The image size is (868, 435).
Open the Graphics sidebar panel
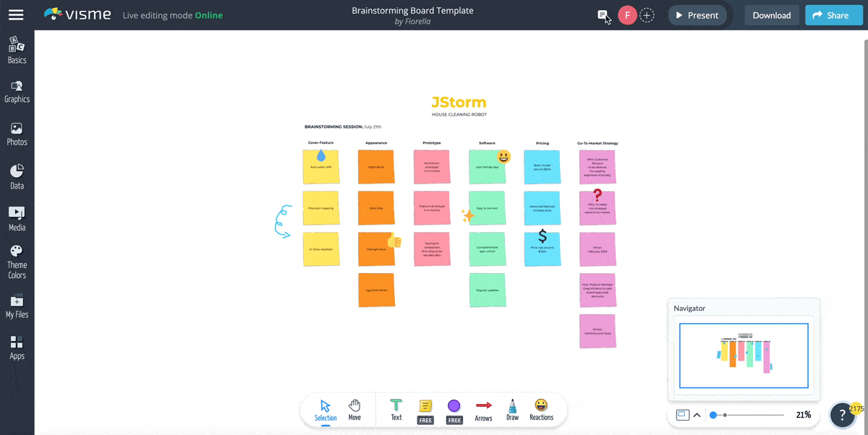pyautogui.click(x=17, y=91)
